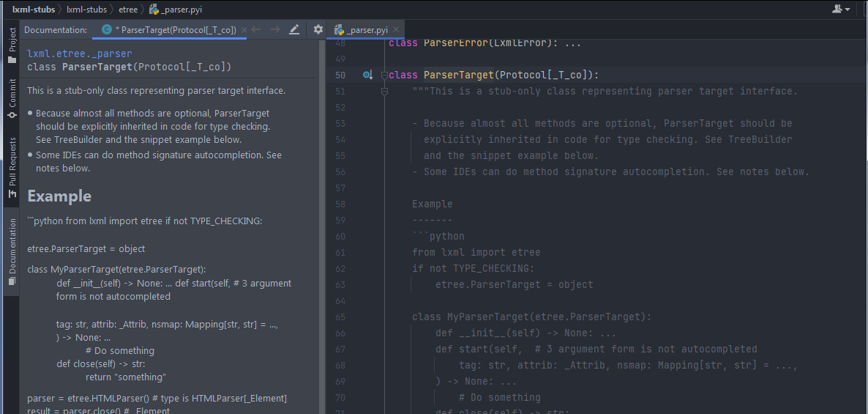Click the etree breadcrumb in navigation bar
Image resolution: width=868 pixels, height=414 pixels.
coord(129,10)
